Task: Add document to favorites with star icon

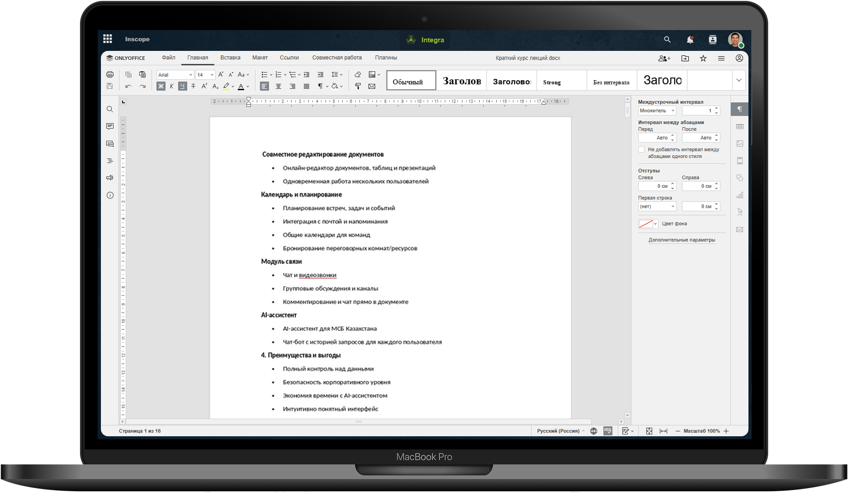Action: [x=703, y=58]
